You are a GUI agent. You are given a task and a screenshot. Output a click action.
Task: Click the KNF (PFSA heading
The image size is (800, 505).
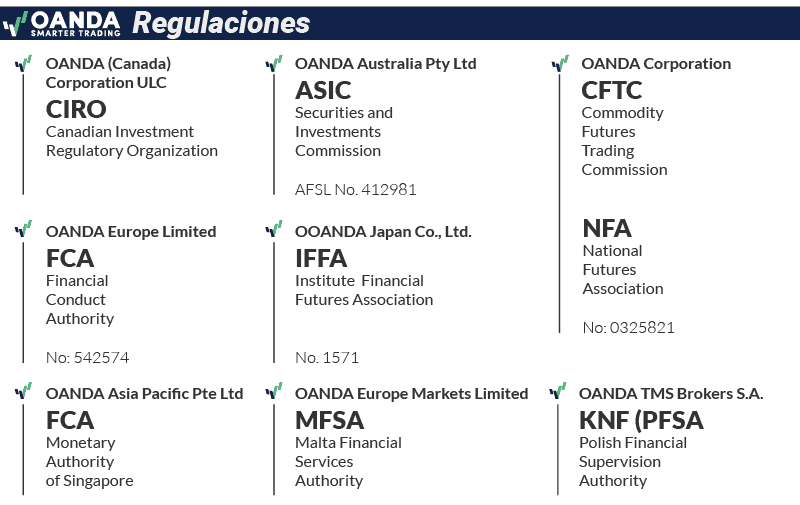[641, 420]
